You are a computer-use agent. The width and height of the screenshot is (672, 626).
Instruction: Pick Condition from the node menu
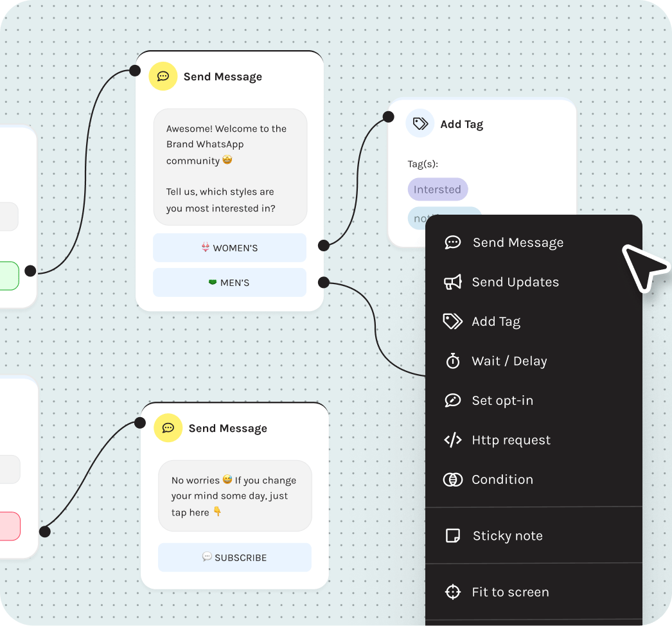point(502,479)
